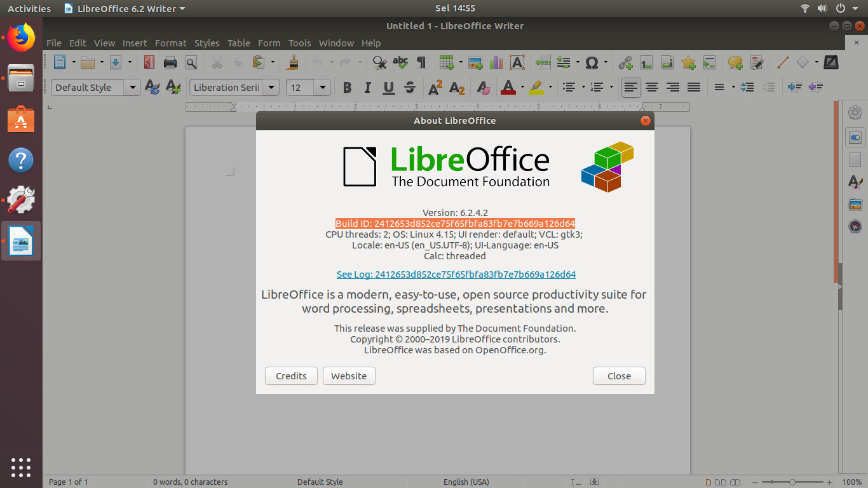Click Default Style text in status bar
Screen dimensions: 868x488
(320, 482)
